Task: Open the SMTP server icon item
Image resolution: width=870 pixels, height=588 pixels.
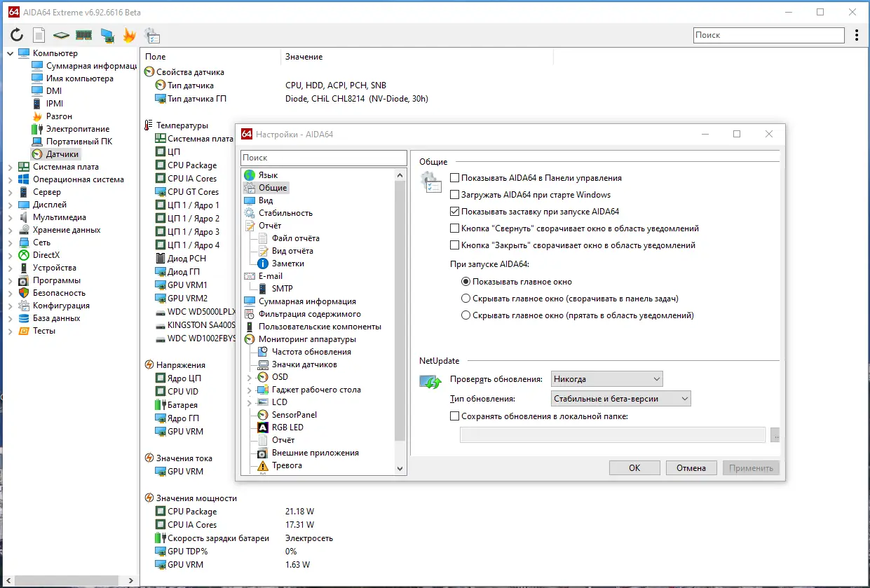Action: (x=264, y=289)
